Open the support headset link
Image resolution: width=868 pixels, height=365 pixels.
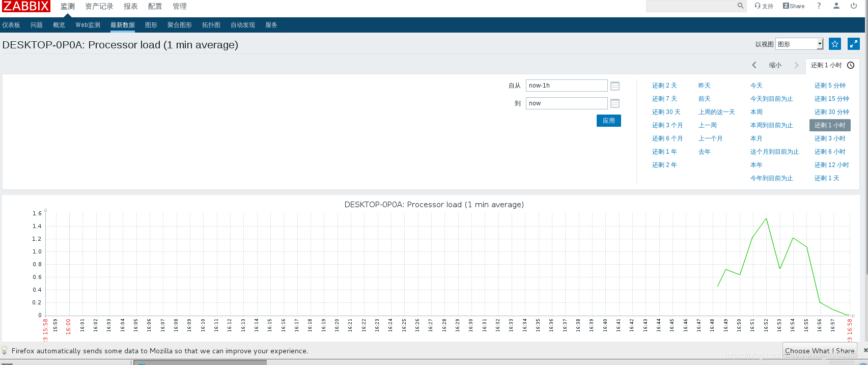(764, 6)
